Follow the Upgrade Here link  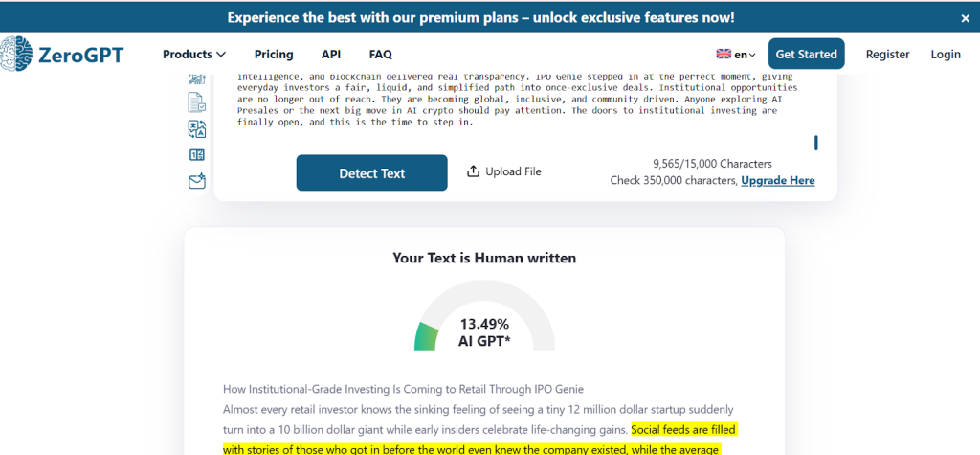click(777, 180)
